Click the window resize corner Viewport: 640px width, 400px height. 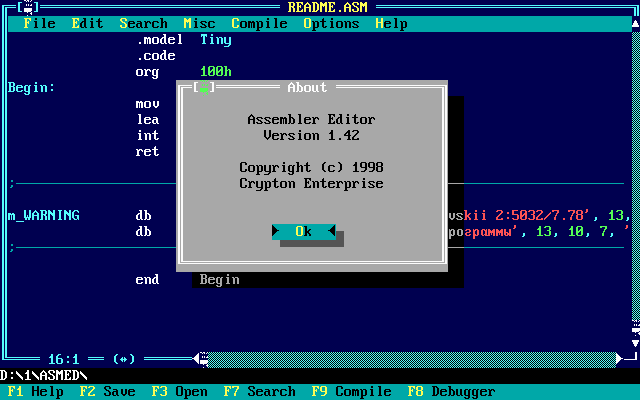coord(631,359)
